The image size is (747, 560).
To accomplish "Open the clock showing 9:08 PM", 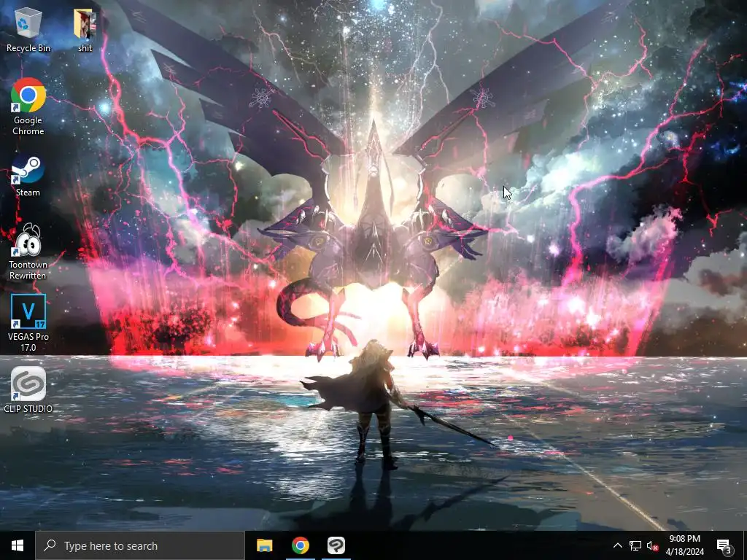I will pyautogui.click(x=684, y=545).
